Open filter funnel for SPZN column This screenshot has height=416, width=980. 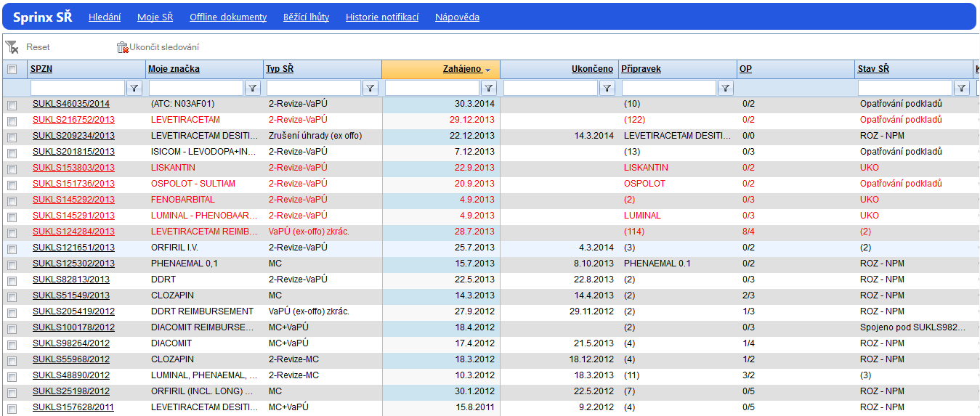coord(134,88)
